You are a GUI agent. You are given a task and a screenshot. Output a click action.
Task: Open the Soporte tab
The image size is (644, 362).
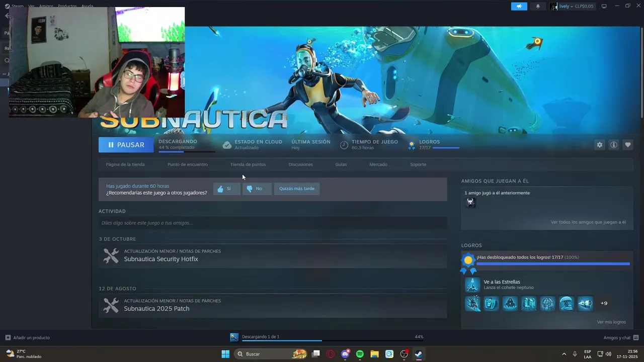coord(418,164)
